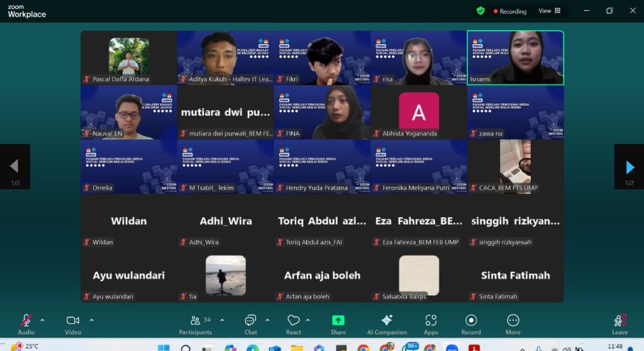Open the View layout menu
This screenshot has height=351, width=644.
549,11
